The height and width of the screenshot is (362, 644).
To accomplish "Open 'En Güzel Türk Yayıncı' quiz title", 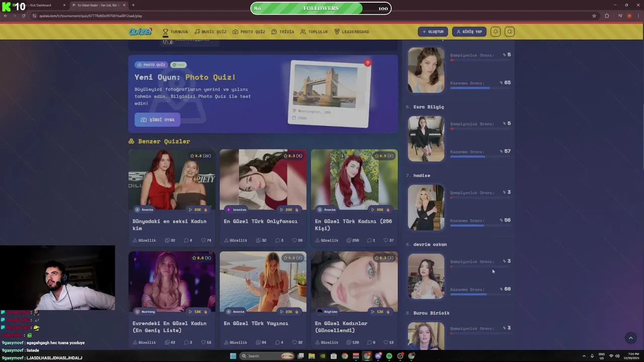I will tap(256, 323).
